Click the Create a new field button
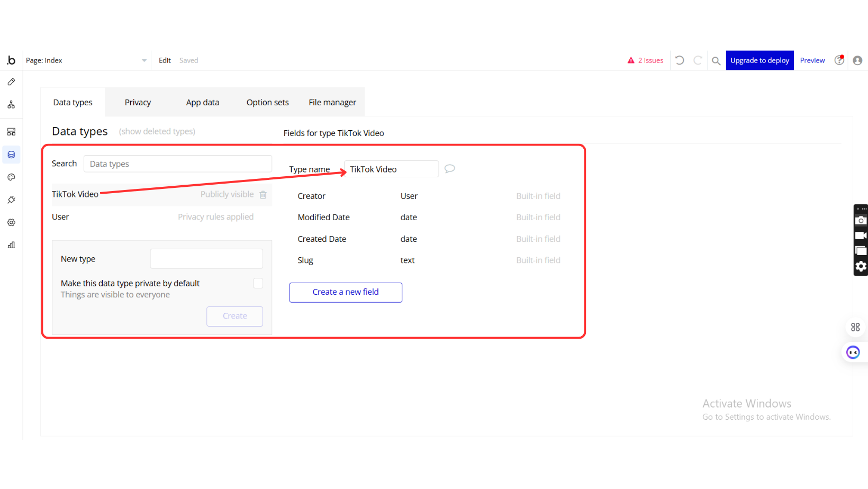 point(346,292)
